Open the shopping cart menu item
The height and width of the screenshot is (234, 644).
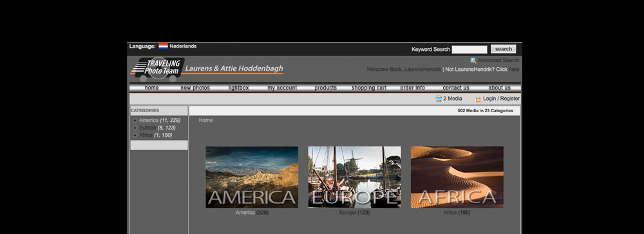coord(369,88)
